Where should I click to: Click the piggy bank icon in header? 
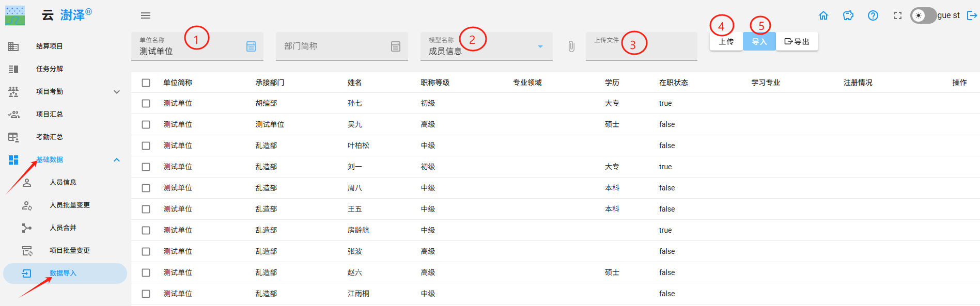pos(848,15)
